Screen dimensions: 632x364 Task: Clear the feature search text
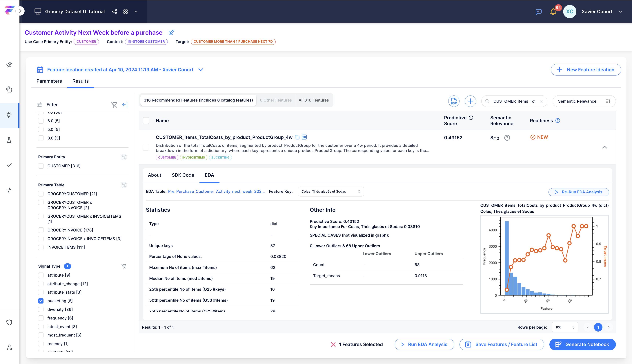[541, 101]
